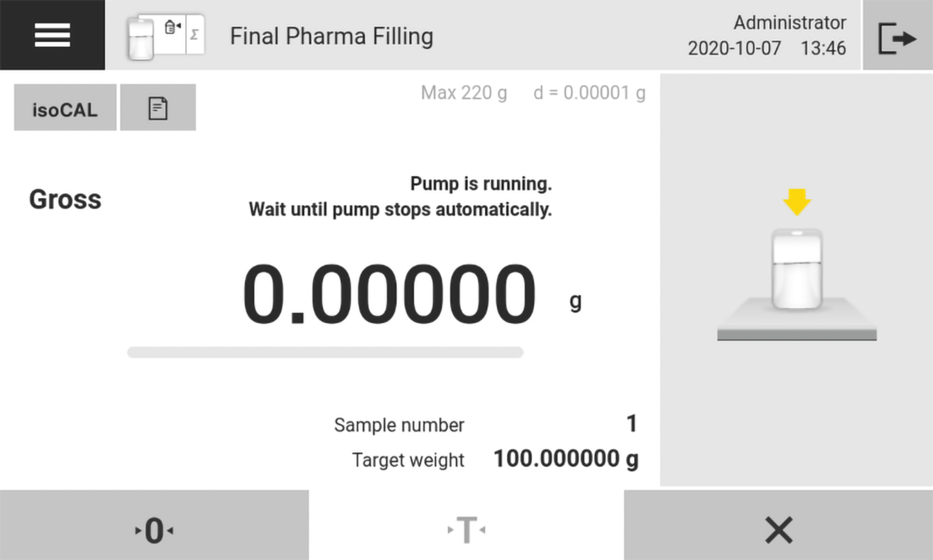Open the protocol document icon button
933x560 pixels.
pos(158,108)
